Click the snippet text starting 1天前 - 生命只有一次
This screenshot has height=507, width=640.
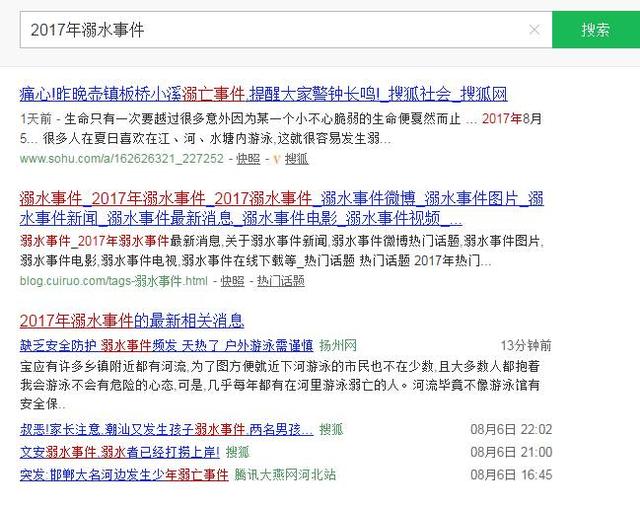click(x=281, y=129)
